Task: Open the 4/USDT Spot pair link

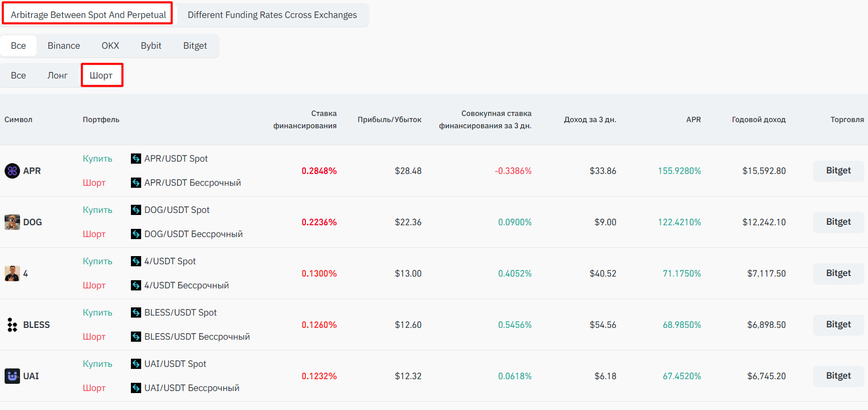Action: (x=170, y=261)
